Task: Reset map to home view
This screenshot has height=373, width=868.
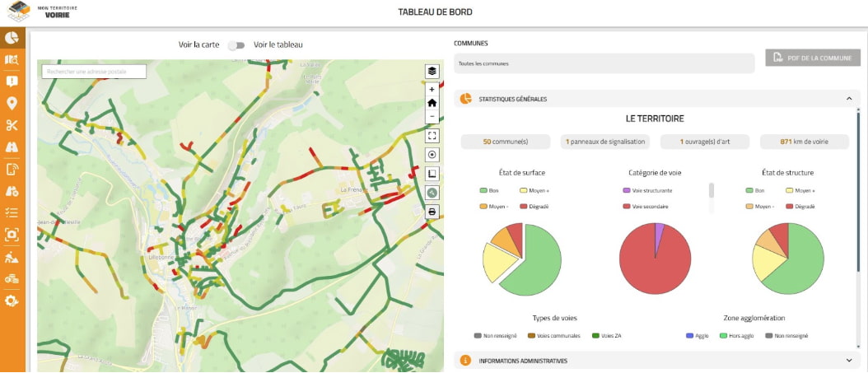Action: (x=432, y=103)
